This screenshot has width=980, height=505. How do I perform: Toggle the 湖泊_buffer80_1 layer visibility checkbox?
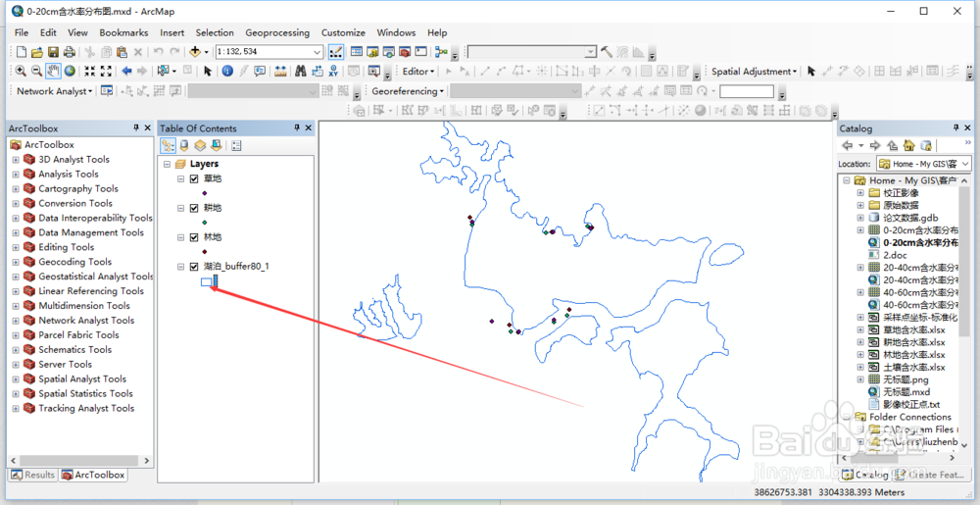pyautogui.click(x=194, y=267)
